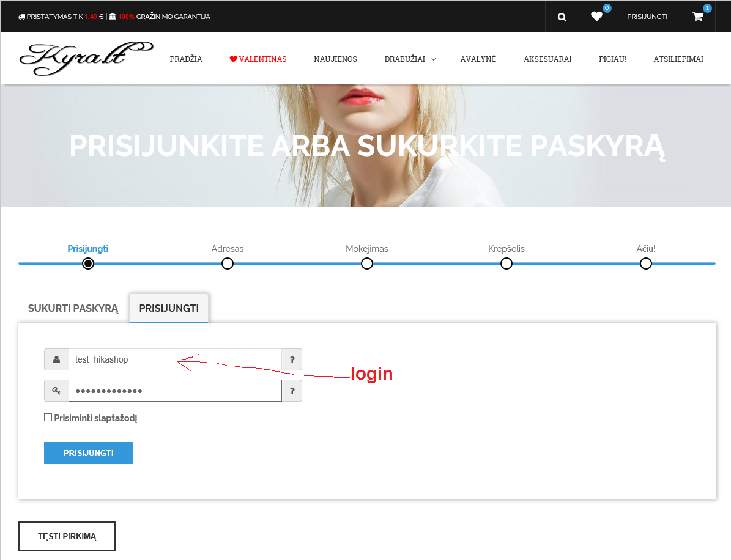The width and height of the screenshot is (731, 560).
Task: Open Atsiliepimai in the main menu
Action: (x=678, y=59)
